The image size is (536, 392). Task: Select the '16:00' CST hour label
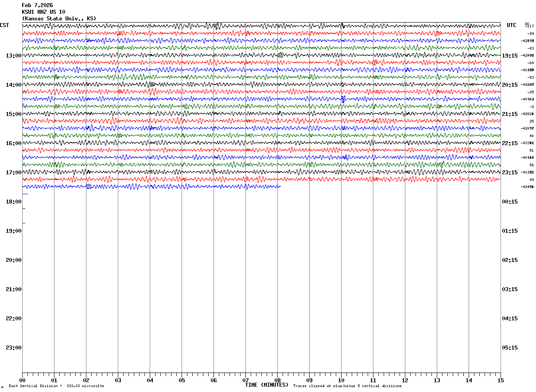tap(14, 143)
